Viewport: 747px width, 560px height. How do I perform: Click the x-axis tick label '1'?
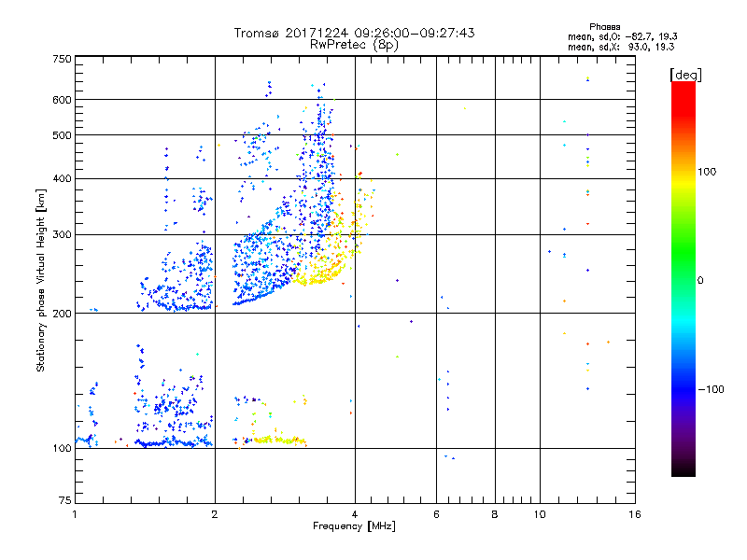pos(75,514)
